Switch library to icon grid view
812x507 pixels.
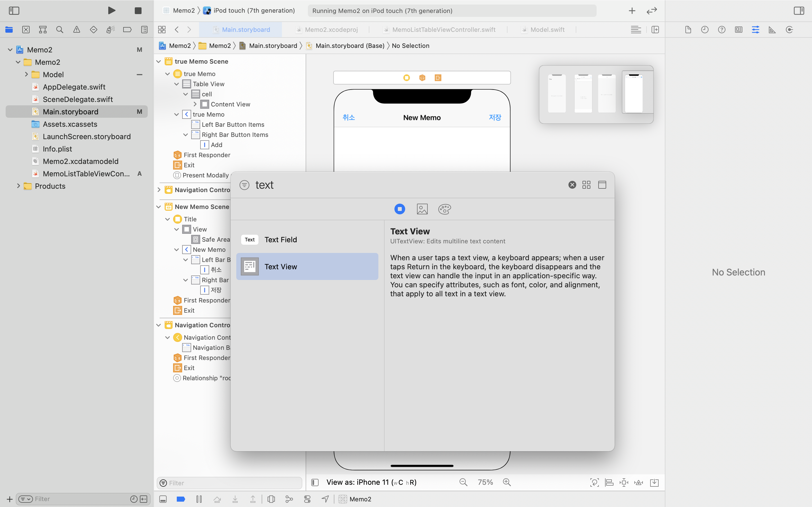pyautogui.click(x=586, y=185)
